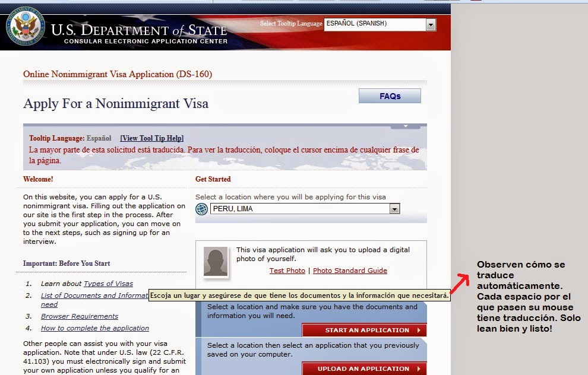This screenshot has width=588, height=375.
Task: Open the Photo Standard Guide link
Action: (350, 271)
